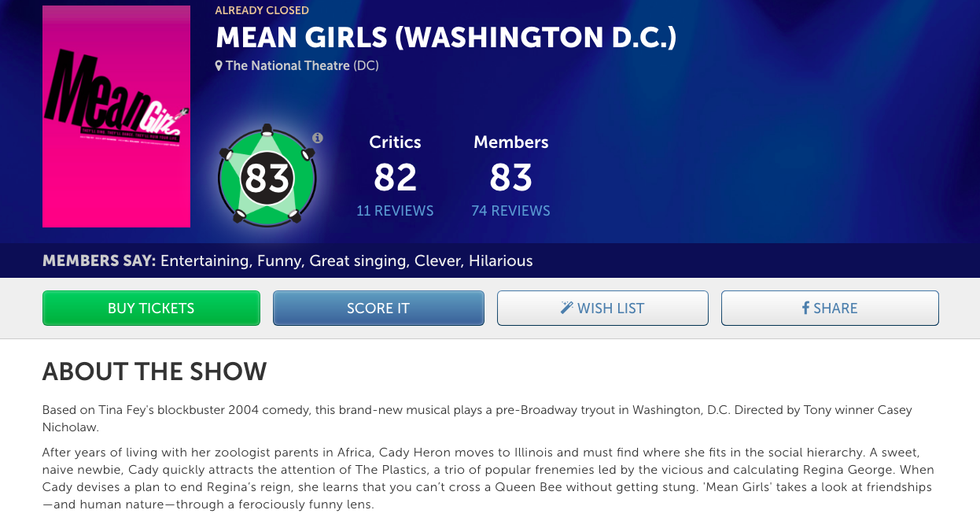The height and width of the screenshot is (521, 980).
Task: Click the Critics heading label
Action: 395,142
